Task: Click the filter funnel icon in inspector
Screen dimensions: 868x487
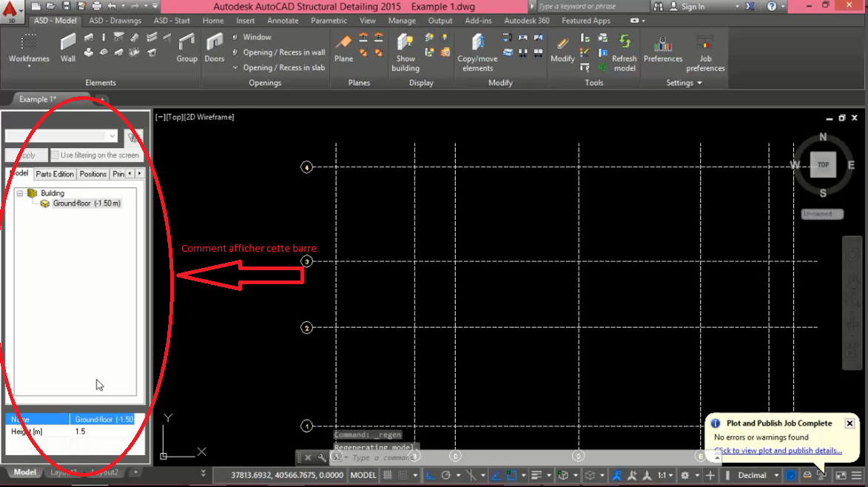Action: [133, 137]
